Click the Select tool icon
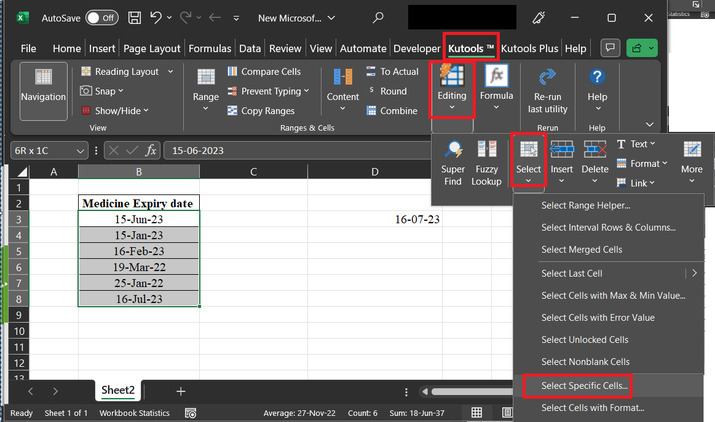 coord(528,149)
